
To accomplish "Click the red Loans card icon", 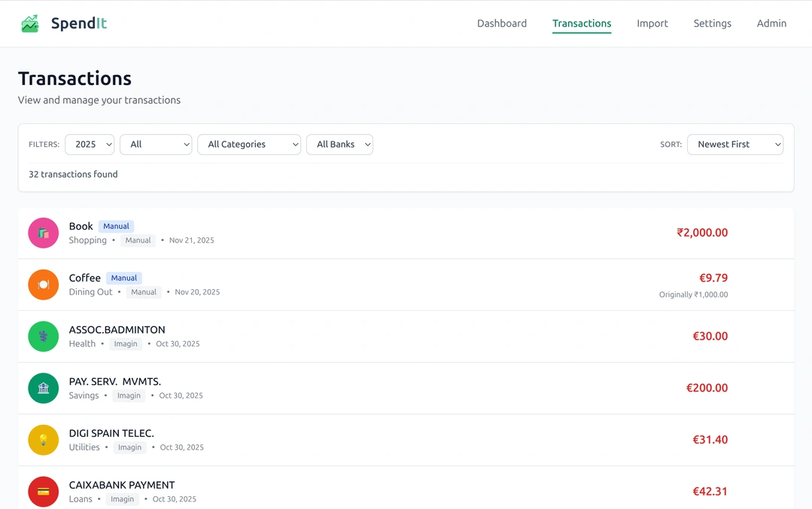I will tap(44, 492).
